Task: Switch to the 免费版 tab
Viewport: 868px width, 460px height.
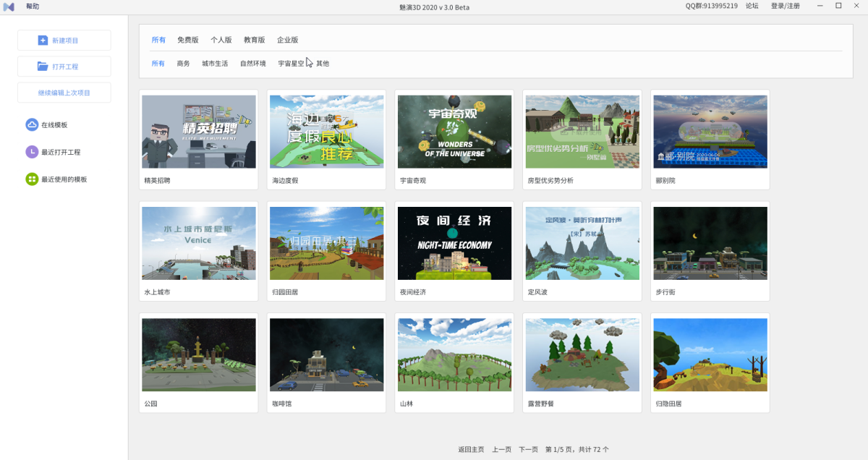Action: click(187, 40)
